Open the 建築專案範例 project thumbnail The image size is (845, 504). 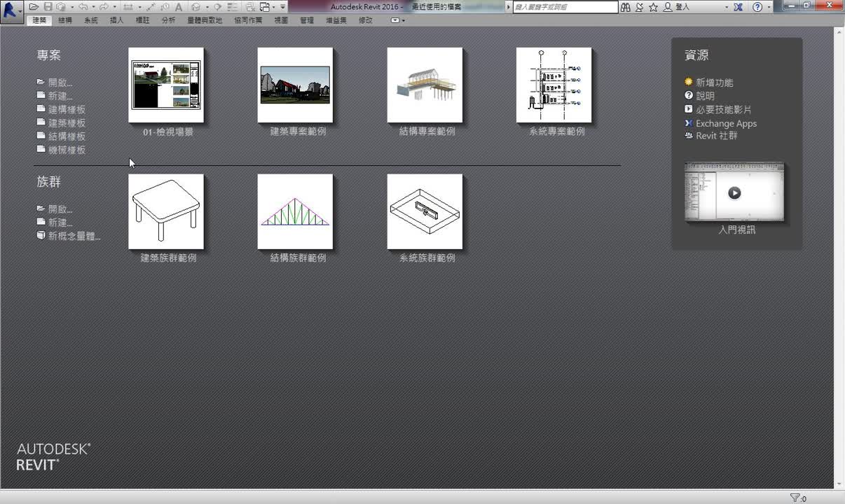pyautogui.click(x=295, y=85)
